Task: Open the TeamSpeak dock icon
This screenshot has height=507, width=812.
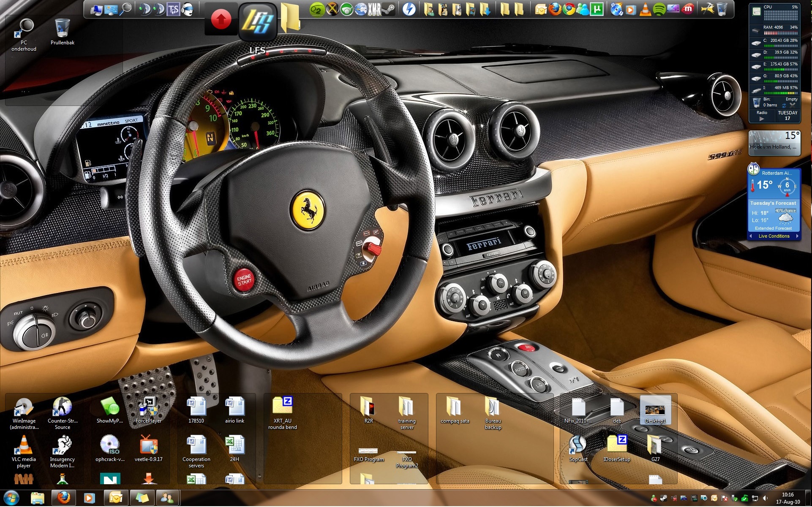Action: [173, 9]
